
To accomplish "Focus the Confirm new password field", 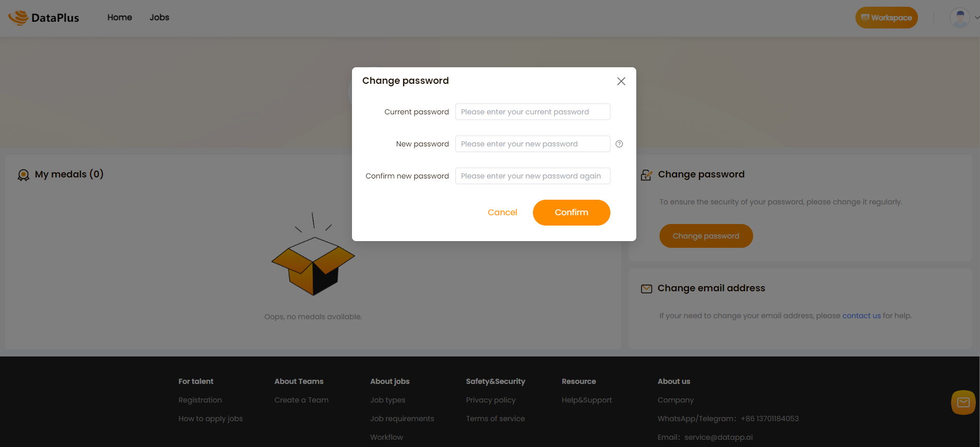I will click(x=533, y=176).
